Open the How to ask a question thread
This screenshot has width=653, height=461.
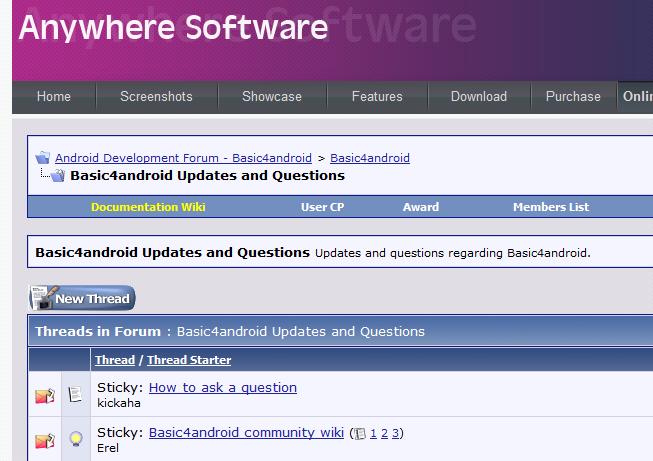tap(223, 388)
